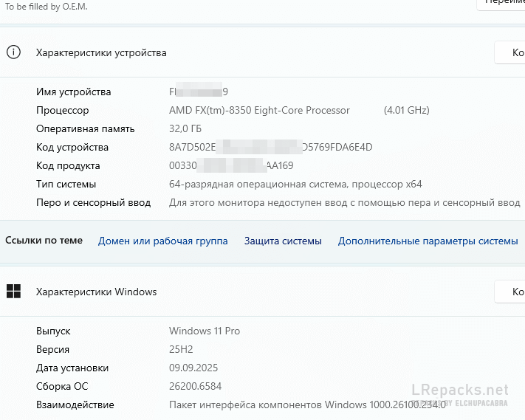Viewport: 525px width, 420px height.
Task: Click the Код продукта value
Action: pos(231,166)
